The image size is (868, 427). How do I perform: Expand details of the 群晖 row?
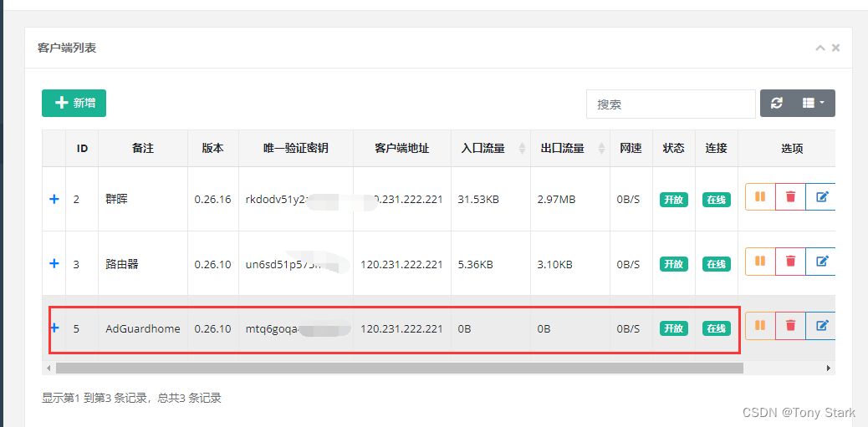pos(54,199)
